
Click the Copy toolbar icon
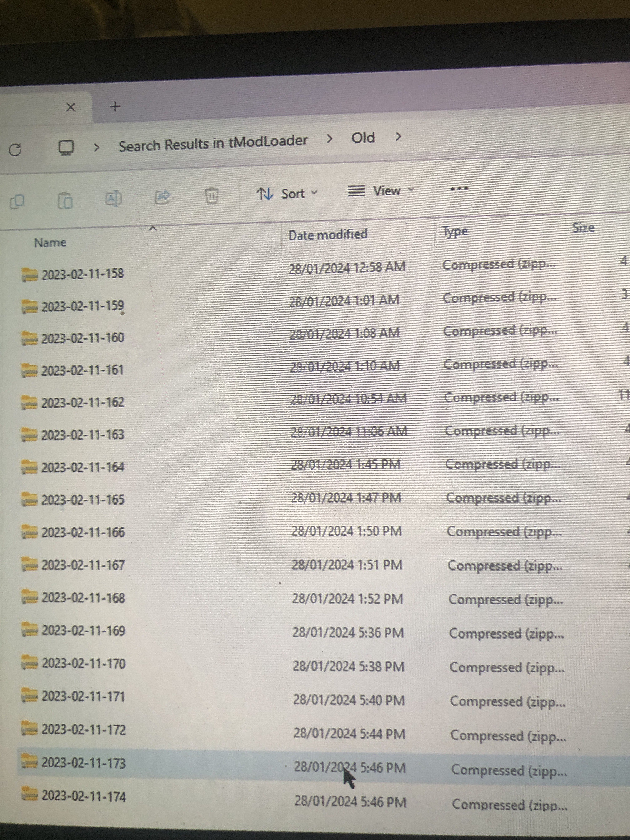coord(17,201)
